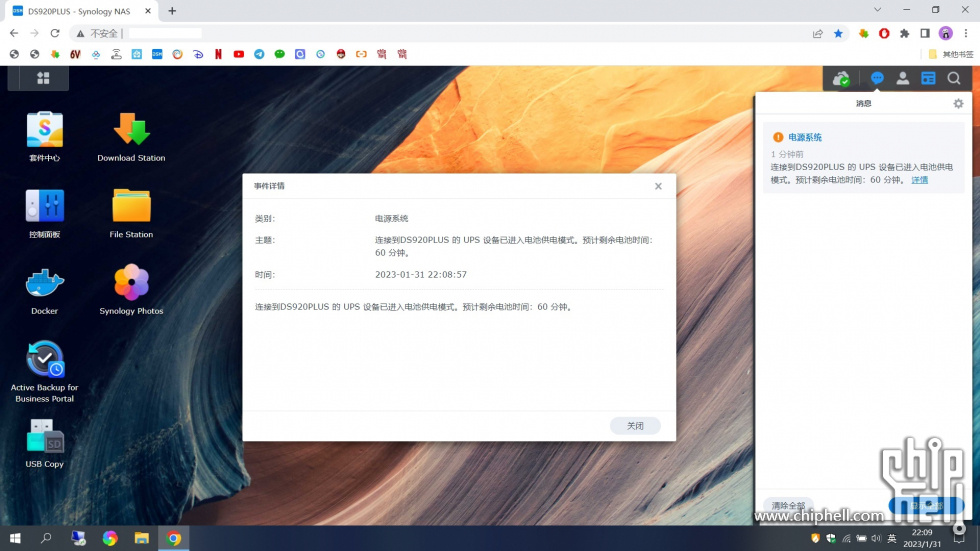Screen dimensions: 980x551
Task: Open the Netflix bookmark icon
Action: 218,54
